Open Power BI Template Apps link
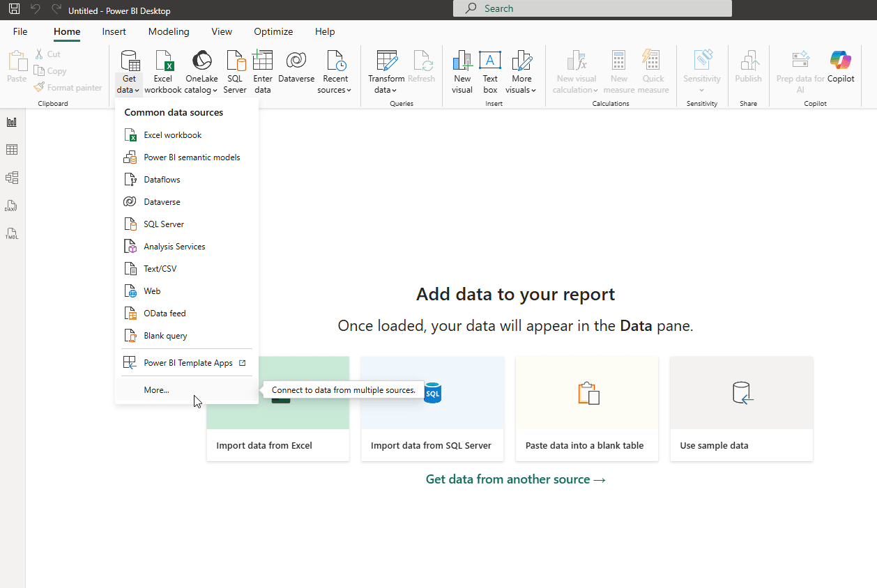The image size is (877, 588). point(187,363)
